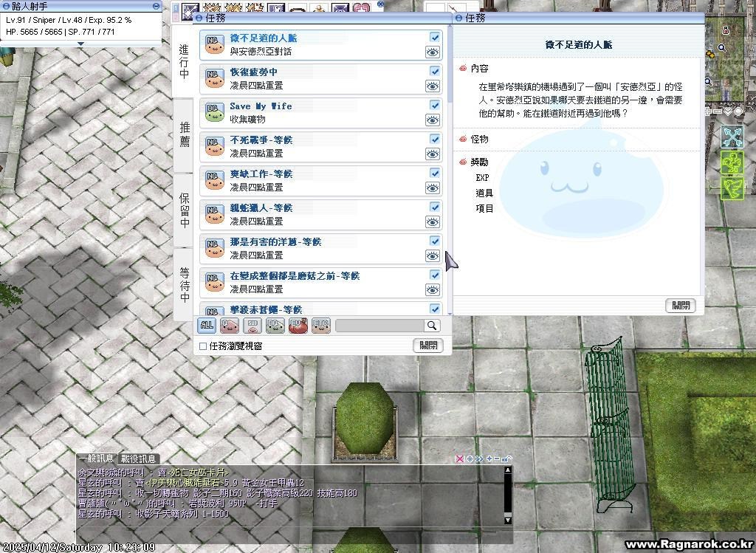
Task: Open the 推薦 quest tab
Action: (184, 134)
